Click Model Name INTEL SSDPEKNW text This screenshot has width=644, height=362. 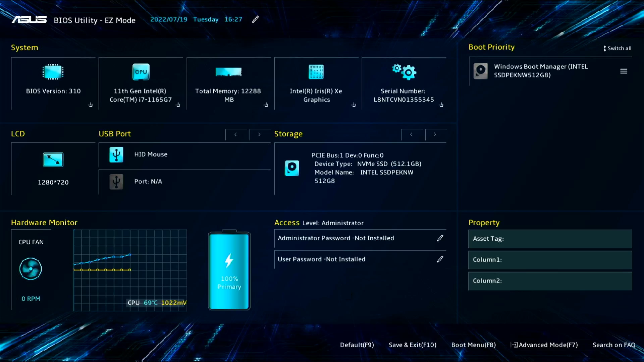pyautogui.click(x=364, y=176)
